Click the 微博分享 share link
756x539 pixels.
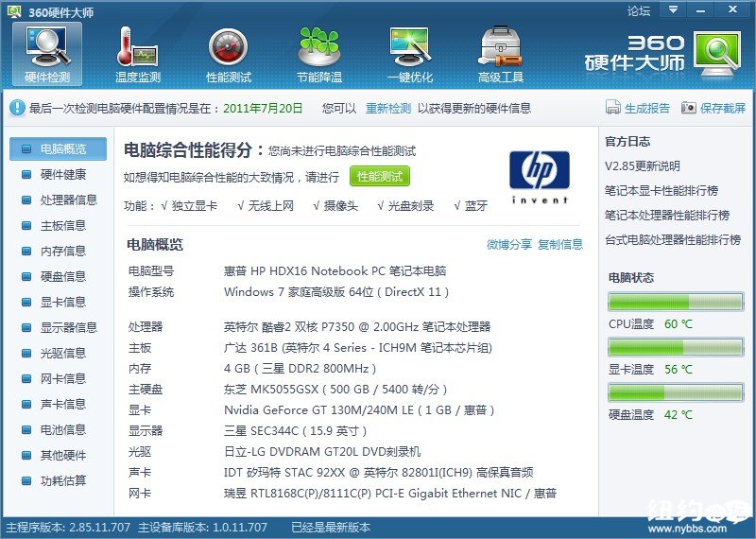coord(509,245)
